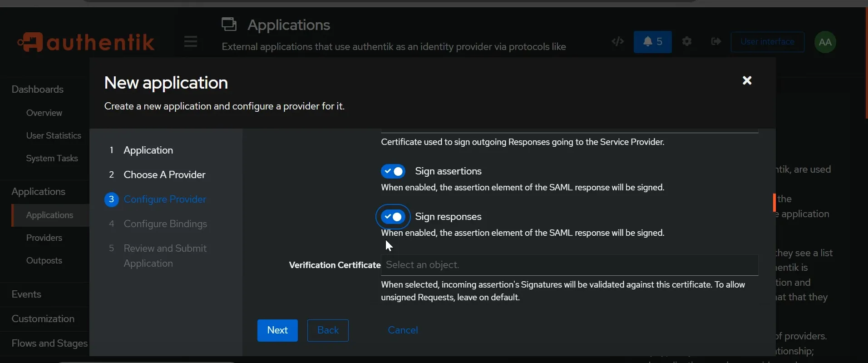868x363 pixels.
Task: Click the Back button
Action: [328, 330]
